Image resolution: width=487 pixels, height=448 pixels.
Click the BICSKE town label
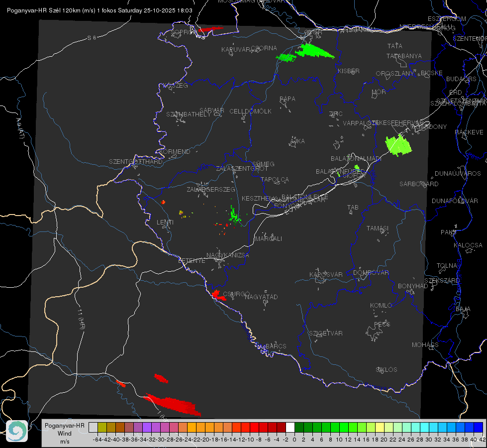pyautogui.click(x=431, y=73)
